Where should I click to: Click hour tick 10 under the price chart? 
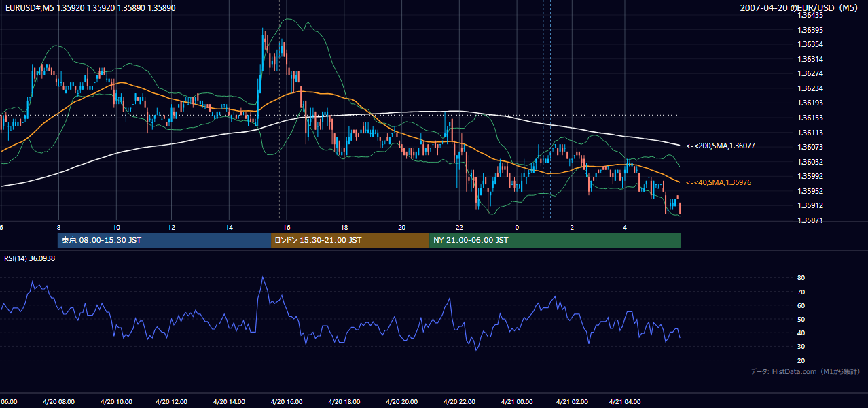pos(116,227)
